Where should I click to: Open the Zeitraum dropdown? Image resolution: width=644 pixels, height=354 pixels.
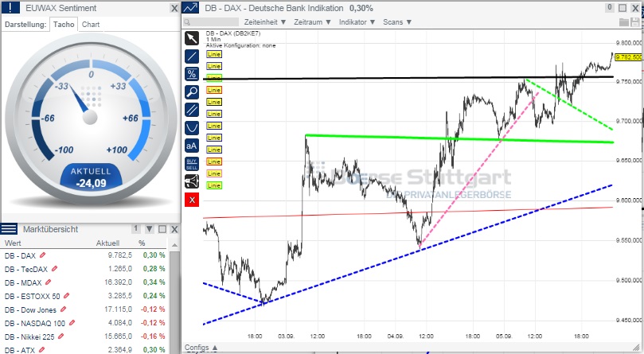[312, 22]
